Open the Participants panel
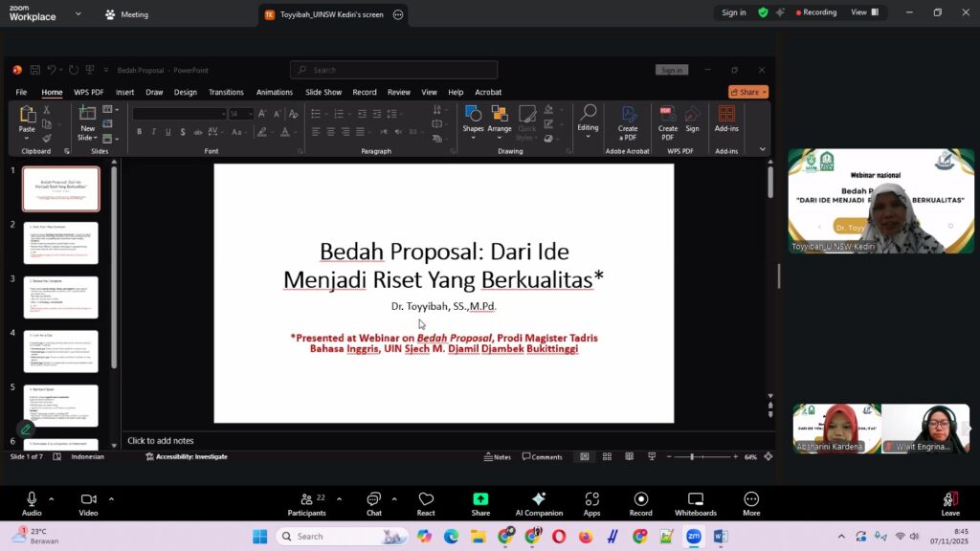980x551 pixels. 306,503
